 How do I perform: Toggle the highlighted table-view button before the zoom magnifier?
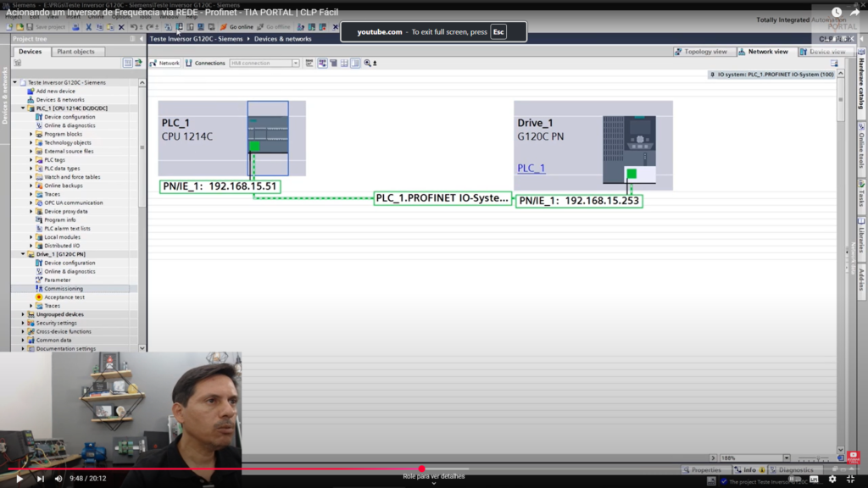355,63
